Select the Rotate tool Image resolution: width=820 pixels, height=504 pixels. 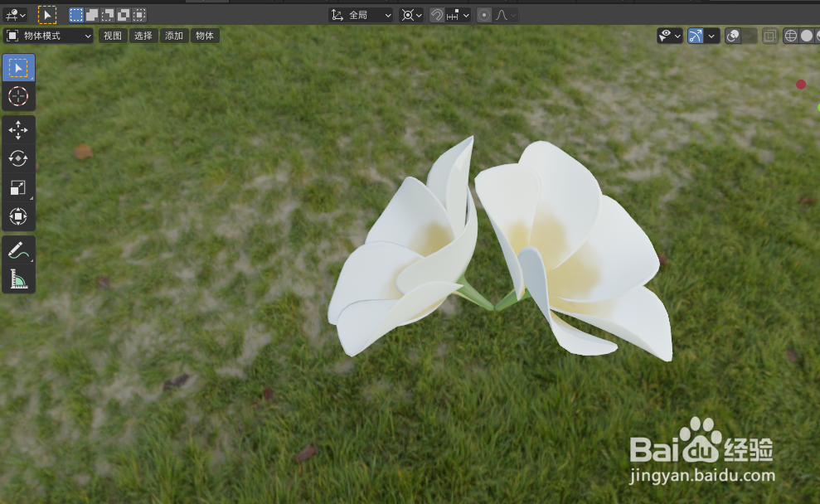[18, 158]
